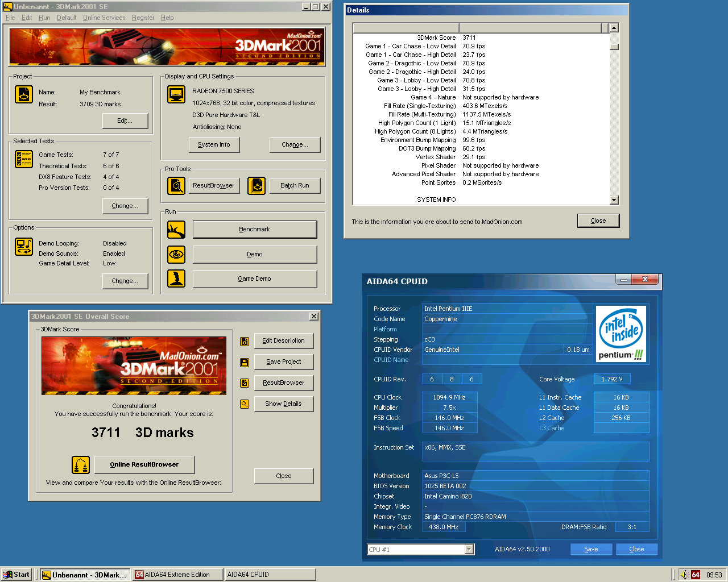Open the Register menu
The width and height of the screenshot is (728, 582).
pyautogui.click(x=143, y=18)
